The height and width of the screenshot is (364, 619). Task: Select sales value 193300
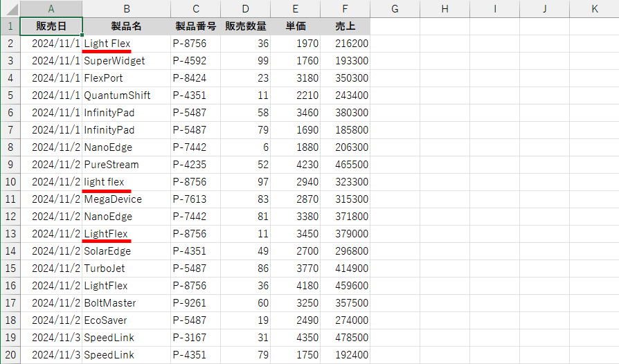point(345,61)
